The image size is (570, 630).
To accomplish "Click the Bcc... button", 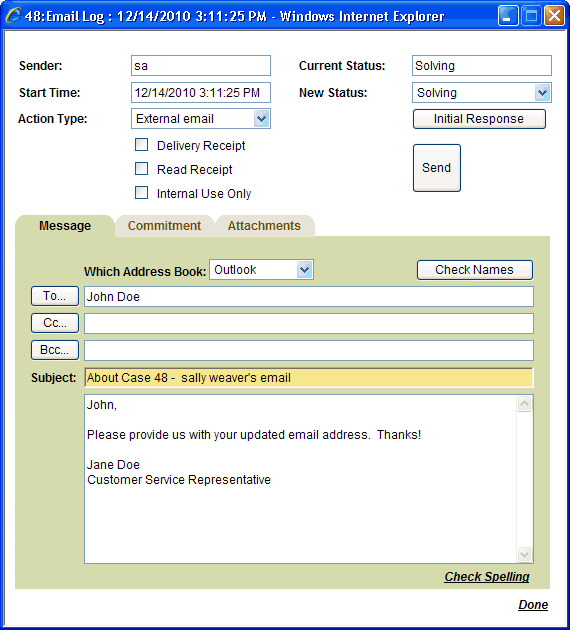I will (55, 350).
